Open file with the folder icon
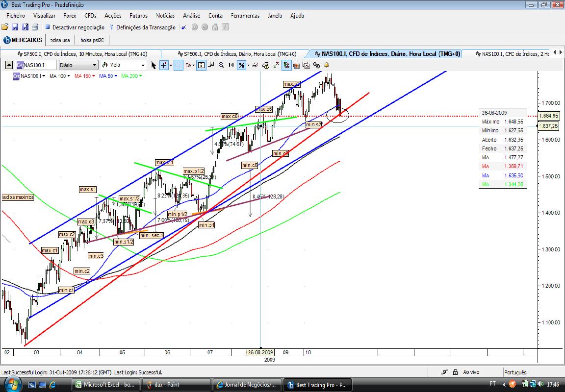Viewport: 565px width, 392px height. click(x=5, y=27)
